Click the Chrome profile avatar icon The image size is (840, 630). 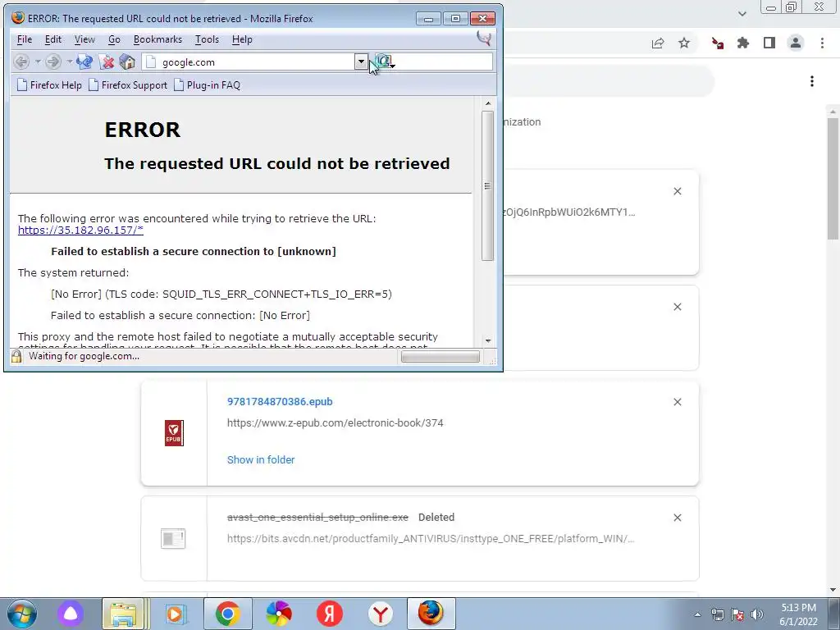(796, 43)
